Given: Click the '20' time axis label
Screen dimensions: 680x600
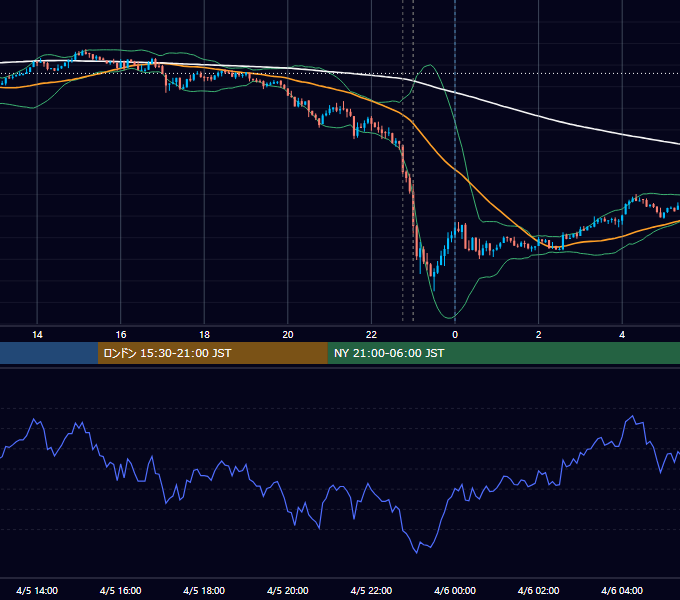Looking at the screenshot, I should pyautogui.click(x=288, y=335).
